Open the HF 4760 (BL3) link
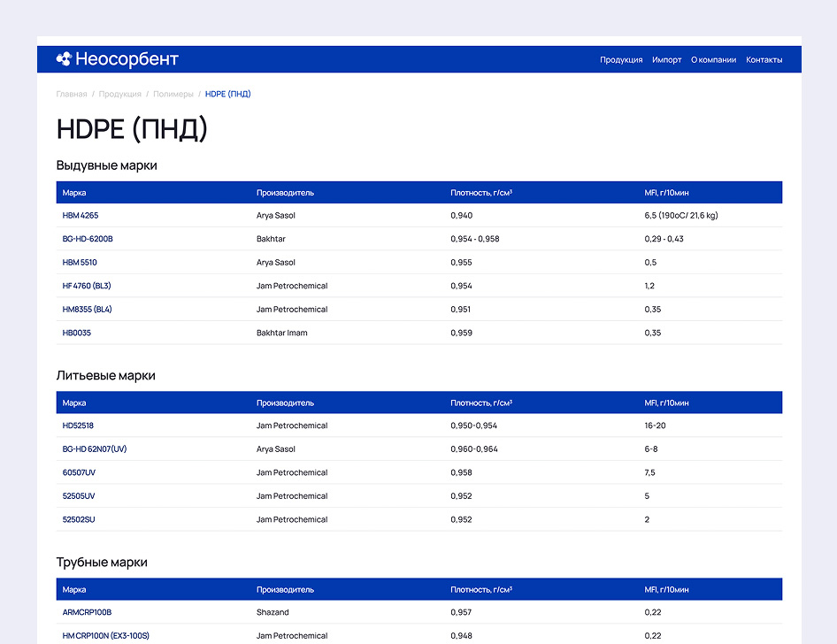837x644 pixels. (x=87, y=286)
